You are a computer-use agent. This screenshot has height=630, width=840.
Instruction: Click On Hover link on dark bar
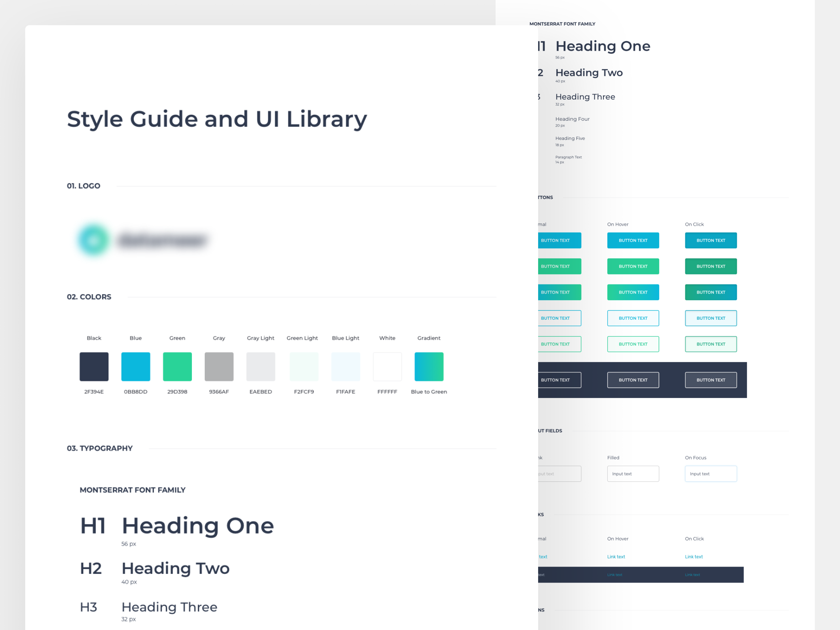615,575
